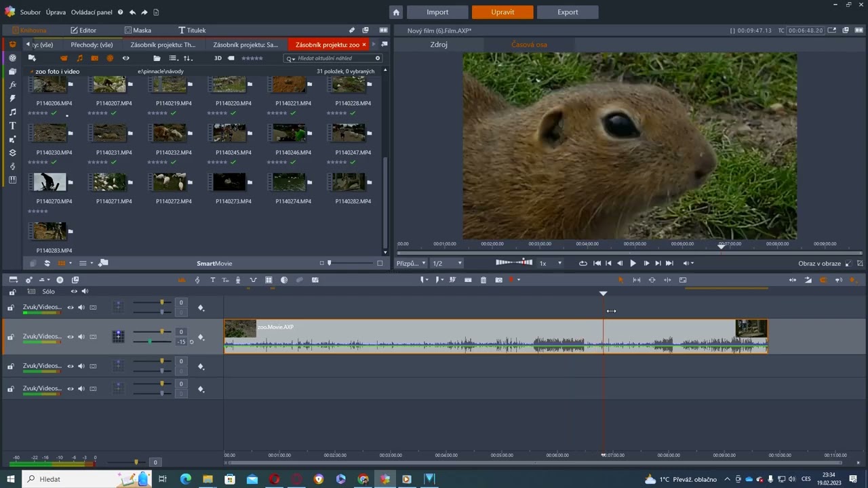Viewport: 868px width, 488px height.
Task: Select the Přechody: (vše) library tab
Action: (92, 45)
